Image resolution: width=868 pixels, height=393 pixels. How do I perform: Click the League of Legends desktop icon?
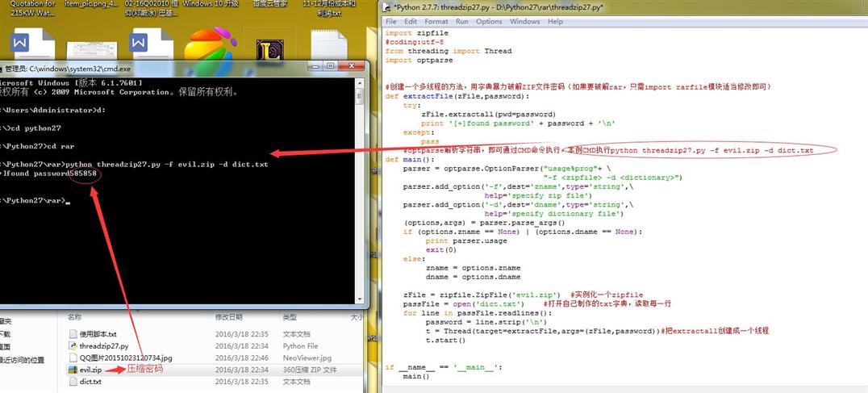pos(270,48)
